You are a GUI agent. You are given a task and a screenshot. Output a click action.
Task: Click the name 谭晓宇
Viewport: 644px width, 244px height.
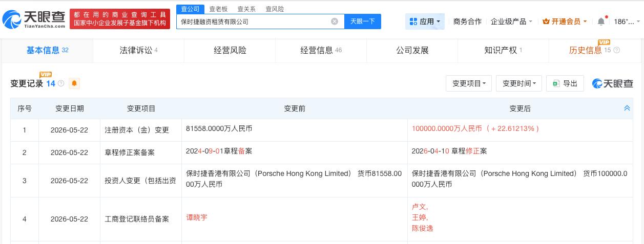click(x=197, y=217)
